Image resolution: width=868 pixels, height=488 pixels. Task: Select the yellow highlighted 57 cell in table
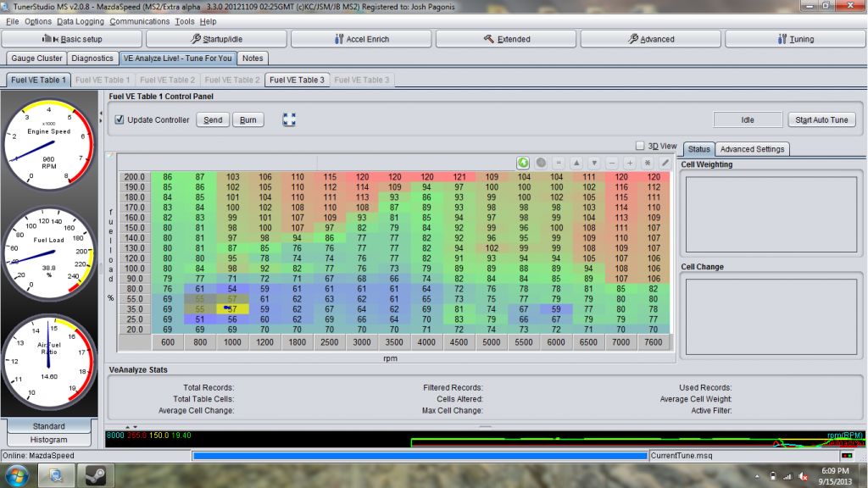point(231,309)
